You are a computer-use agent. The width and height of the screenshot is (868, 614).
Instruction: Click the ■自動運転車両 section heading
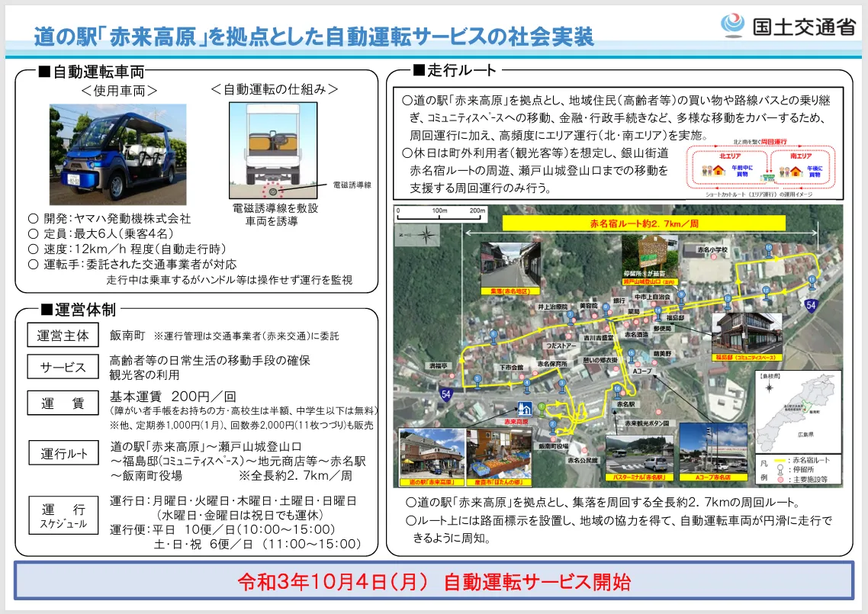92,72
